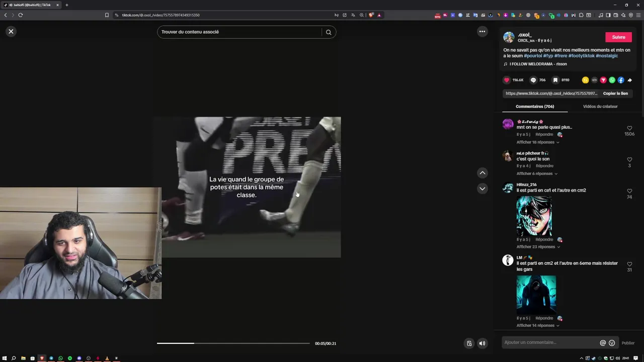Viewport: 644px width, 362px height.
Task: Share video to Facebook
Action: (x=621, y=80)
